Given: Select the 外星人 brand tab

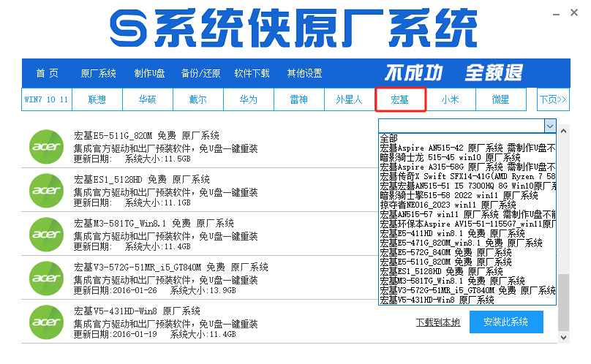Looking at the screenshot, I should pyautogui.click(x=350, y=99).
